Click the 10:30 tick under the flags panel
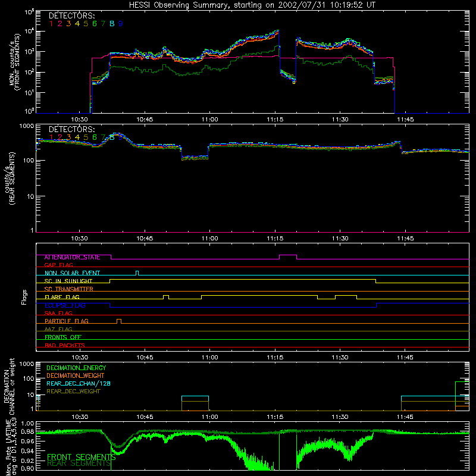 pyautogui.click(x=80, y=358)
